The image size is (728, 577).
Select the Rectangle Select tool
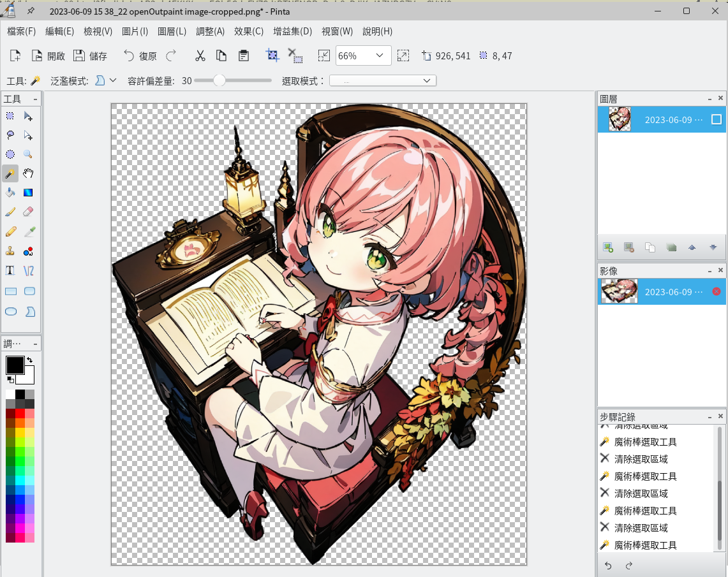(10, 116)
